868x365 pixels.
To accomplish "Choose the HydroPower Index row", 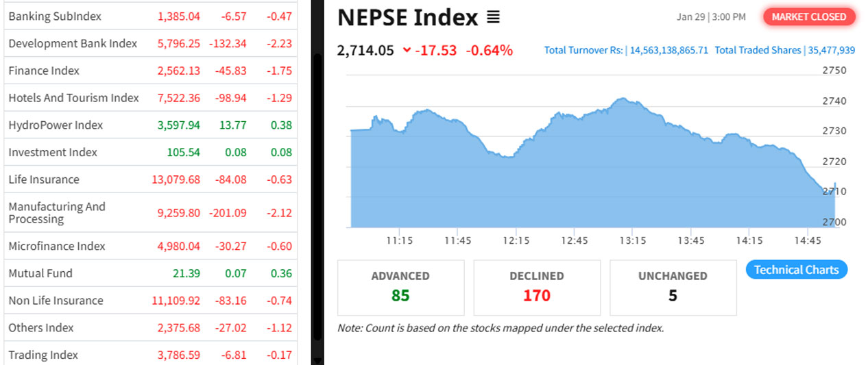I will click(x=56, y=125).
